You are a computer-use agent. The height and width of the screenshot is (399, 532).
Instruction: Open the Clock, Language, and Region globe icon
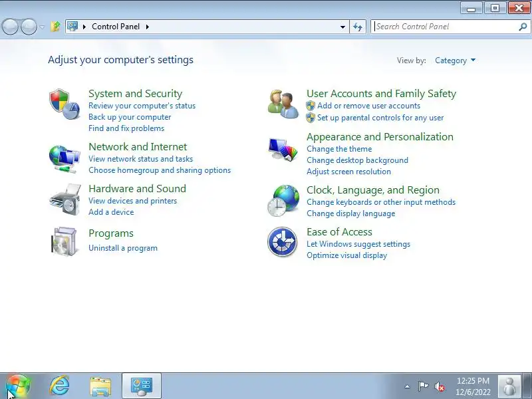(283, 201)
